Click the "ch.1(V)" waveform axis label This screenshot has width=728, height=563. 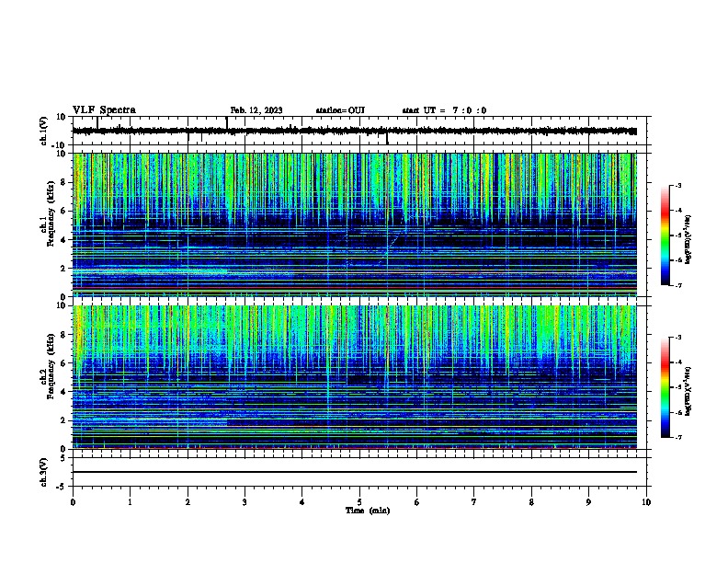point(43,131)
